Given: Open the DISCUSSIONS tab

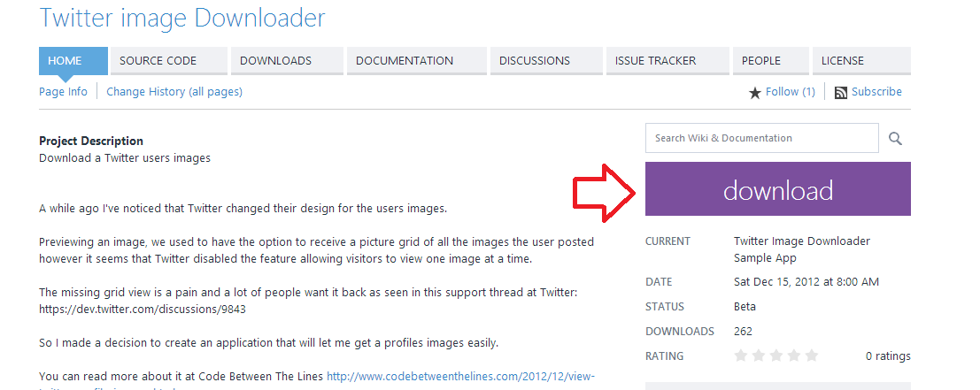Looking at the screenshot, I should click(546, 61).
